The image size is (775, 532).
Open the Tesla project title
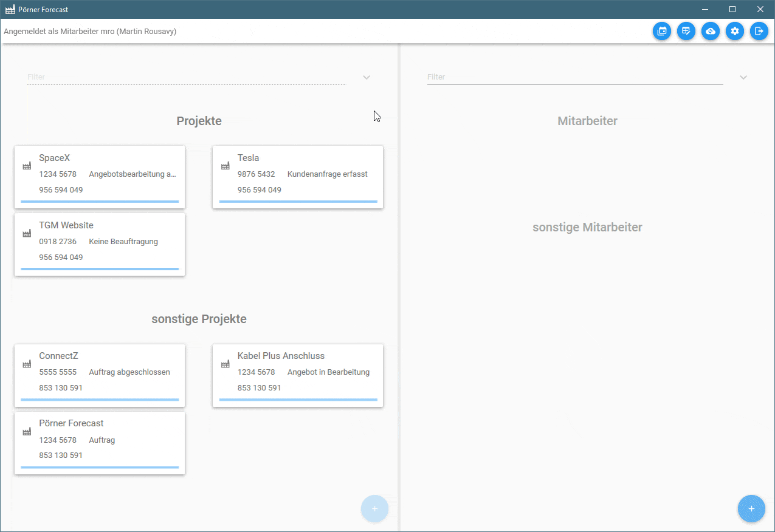249,158
